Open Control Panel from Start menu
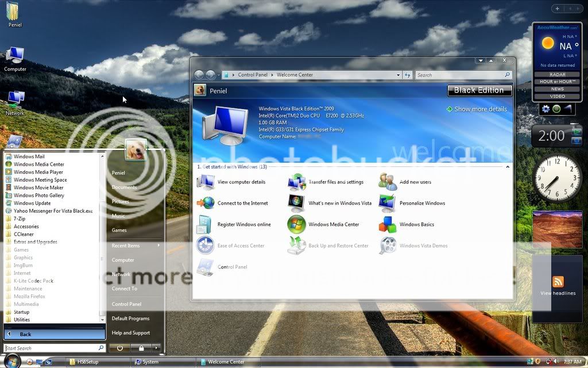 (126, 304)
